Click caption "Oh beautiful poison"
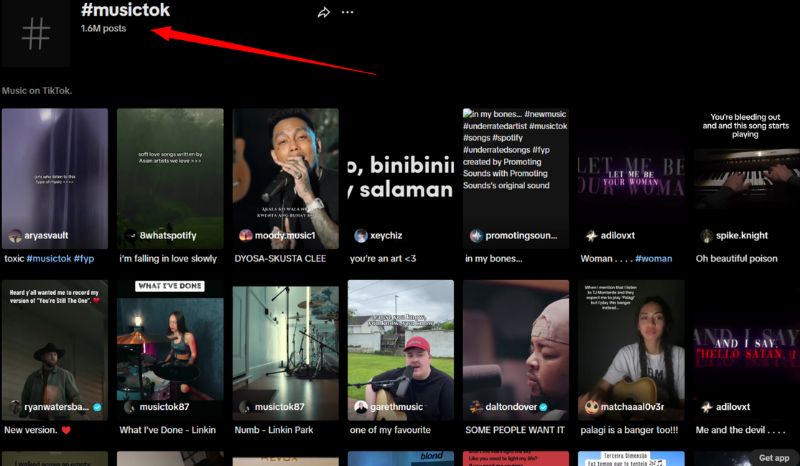Image resolution: width=800 pixels, height=466 pixels. pyautogui.click(x=737, y=259)
